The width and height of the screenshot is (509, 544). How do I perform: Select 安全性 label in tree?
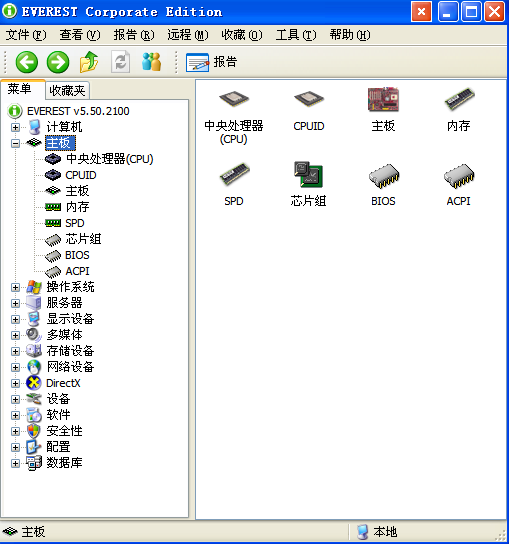coord(65,431)
